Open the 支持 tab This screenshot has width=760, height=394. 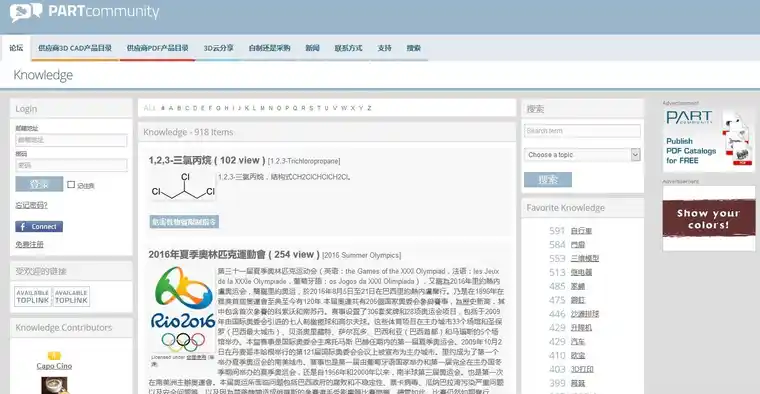(384, 48)
